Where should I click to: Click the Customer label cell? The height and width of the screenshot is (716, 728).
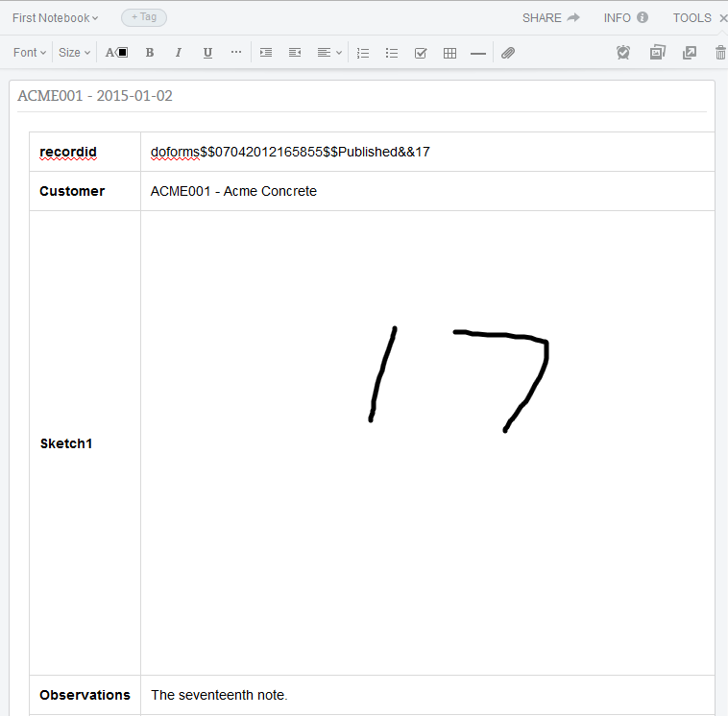tap(85, 191)
